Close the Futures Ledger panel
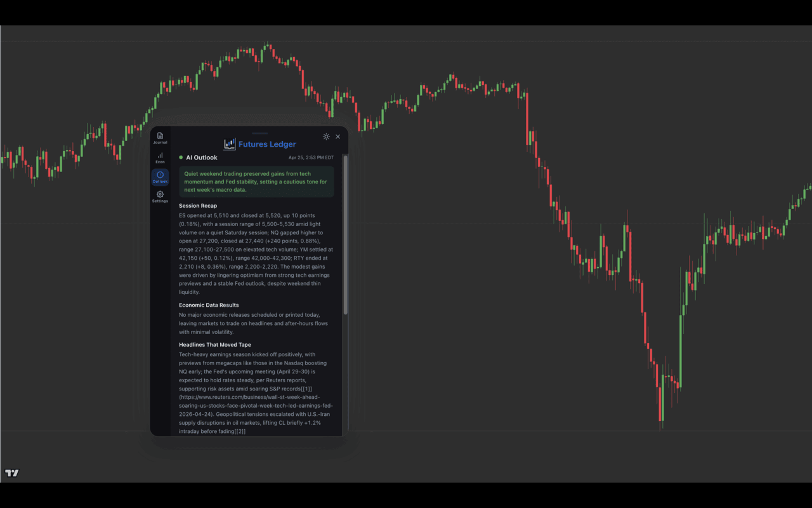Image resolution: width=812 pixels, height=508 pixels. coord(338,137)
